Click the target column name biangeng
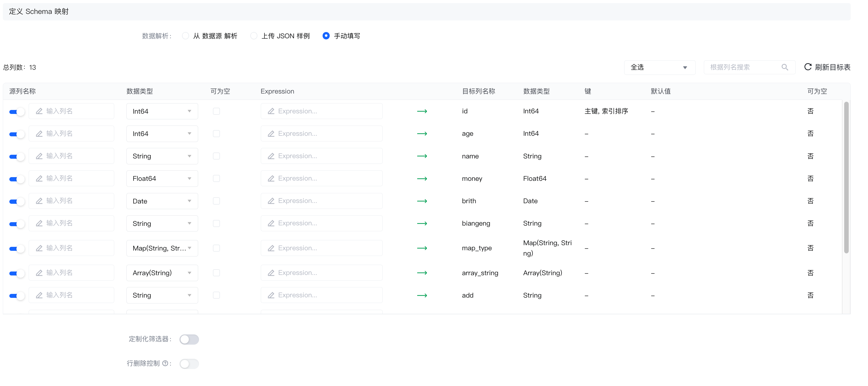This screenshot has height=386, width=868. [x=476, y=223]
